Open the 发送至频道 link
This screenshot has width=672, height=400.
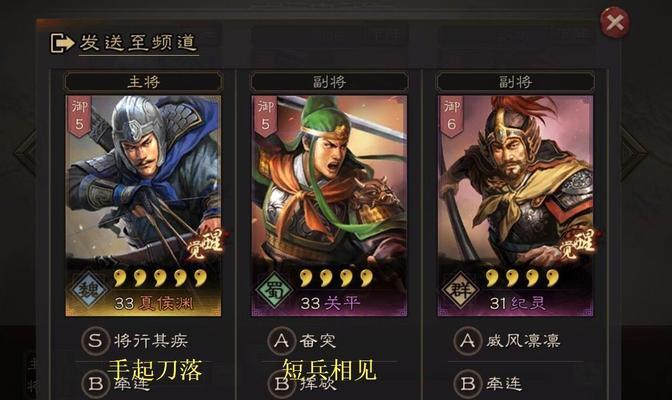(138, 43)
